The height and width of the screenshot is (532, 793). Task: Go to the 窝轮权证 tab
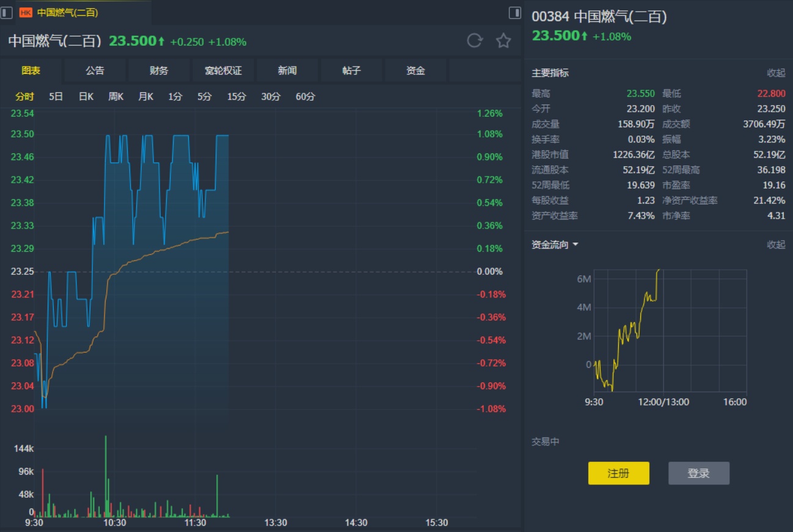pyautogui.click(x=224, y=71)
